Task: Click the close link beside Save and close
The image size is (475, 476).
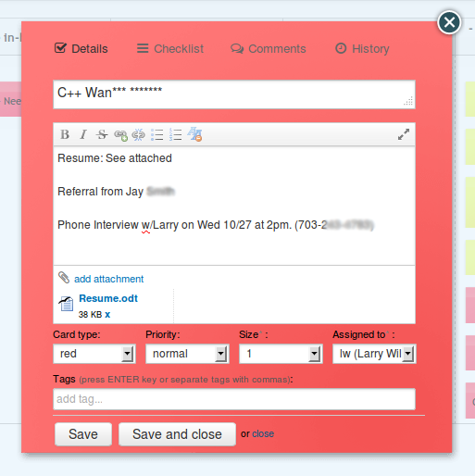Action: click(x=263, y=433)
